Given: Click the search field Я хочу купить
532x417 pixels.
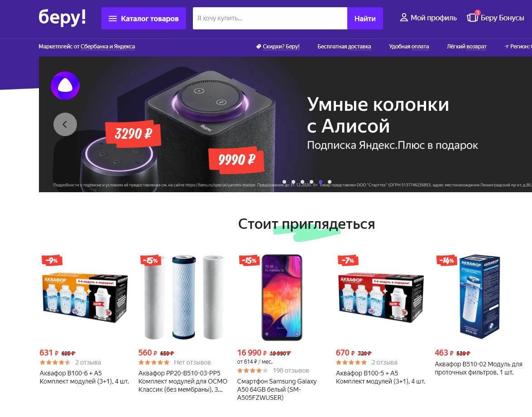Looking at the screenshot, I should [x=270, y=18].
